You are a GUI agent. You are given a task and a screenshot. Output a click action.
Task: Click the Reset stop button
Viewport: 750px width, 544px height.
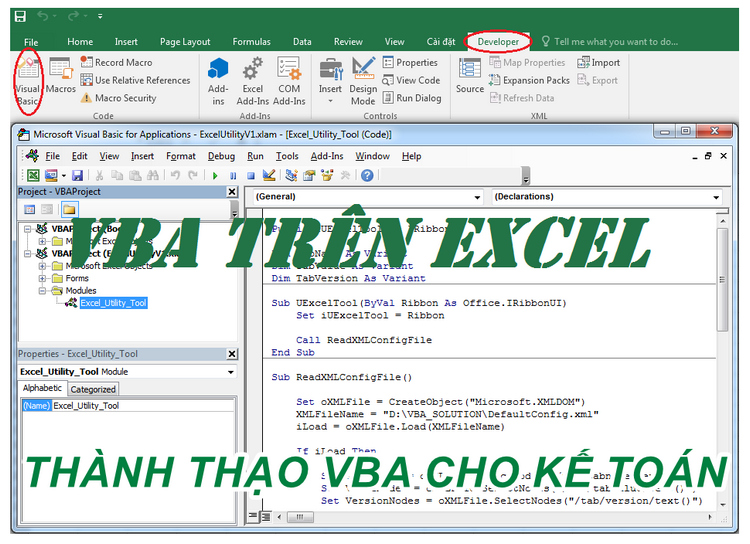click(251, 176)
